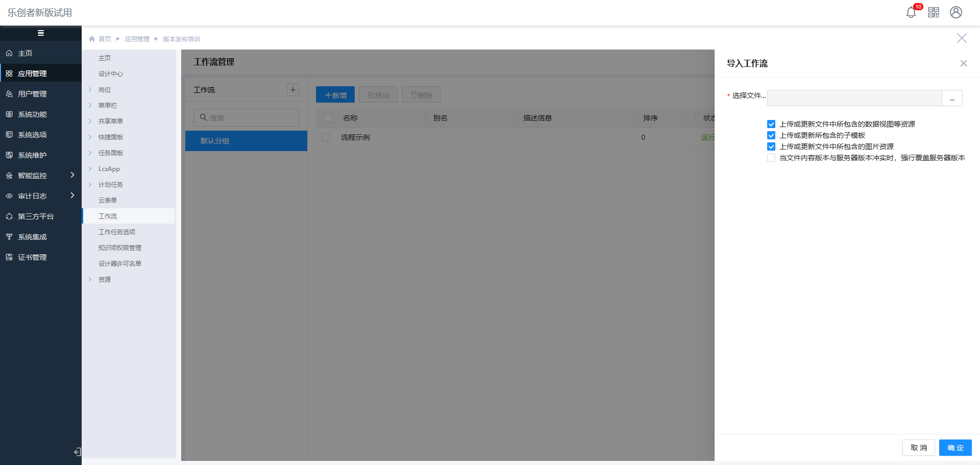The image size is (980, 465).
Task: Uncheck 上传或更新文件中所包含的数据视图等资源 checkbox
Action: tap(771, 124)
